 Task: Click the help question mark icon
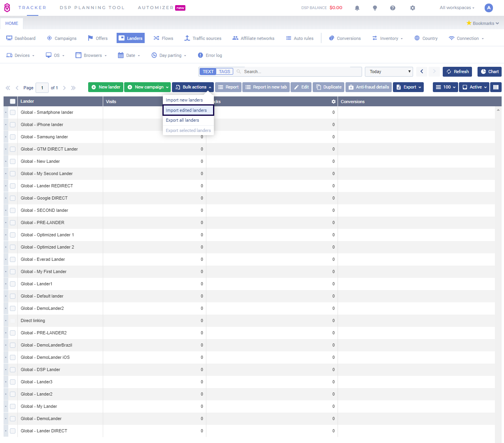(393, 8)
